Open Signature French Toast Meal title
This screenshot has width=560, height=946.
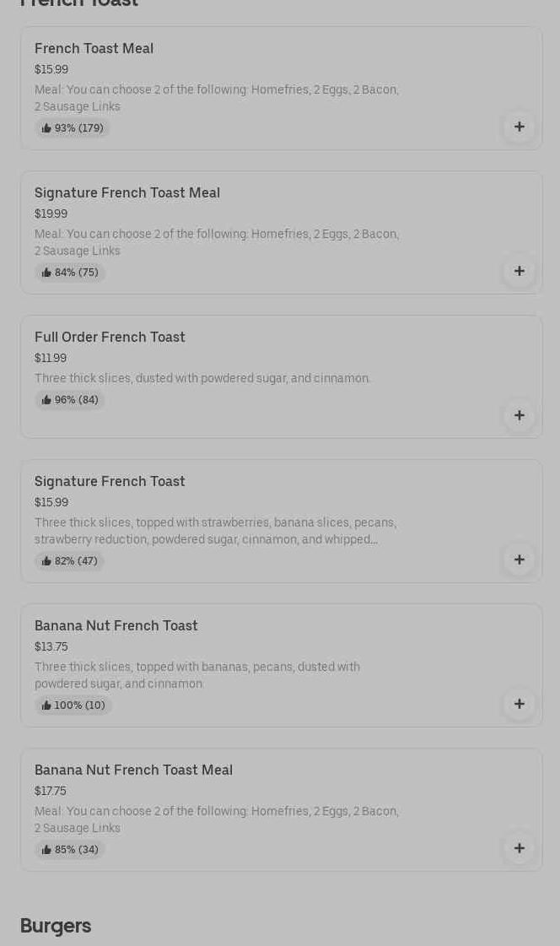[x=127, y=192]
